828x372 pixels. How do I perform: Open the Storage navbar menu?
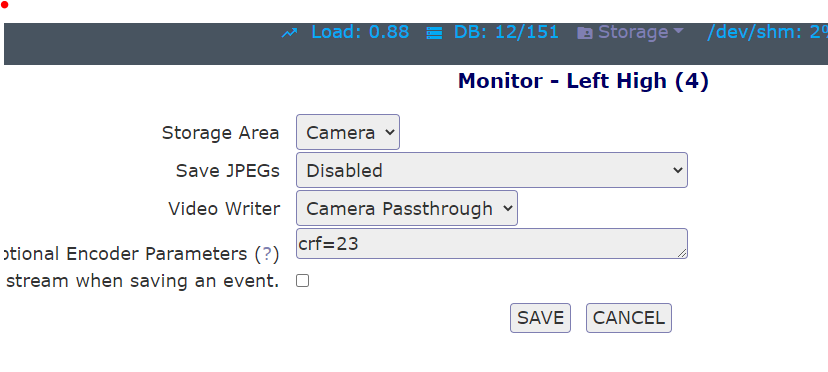[x=630, y=32]
